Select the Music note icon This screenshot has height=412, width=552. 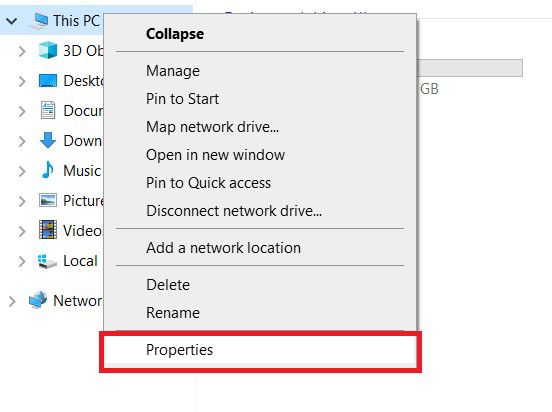point(48,170)
